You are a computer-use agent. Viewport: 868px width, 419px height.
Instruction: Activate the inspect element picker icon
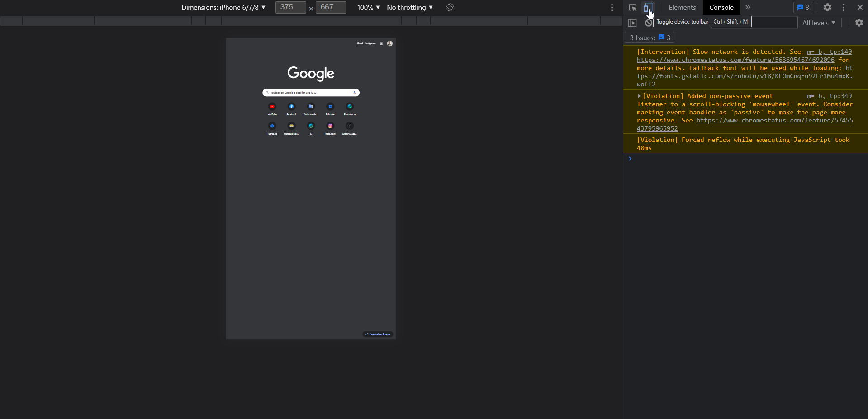click(x=633, y=7)
